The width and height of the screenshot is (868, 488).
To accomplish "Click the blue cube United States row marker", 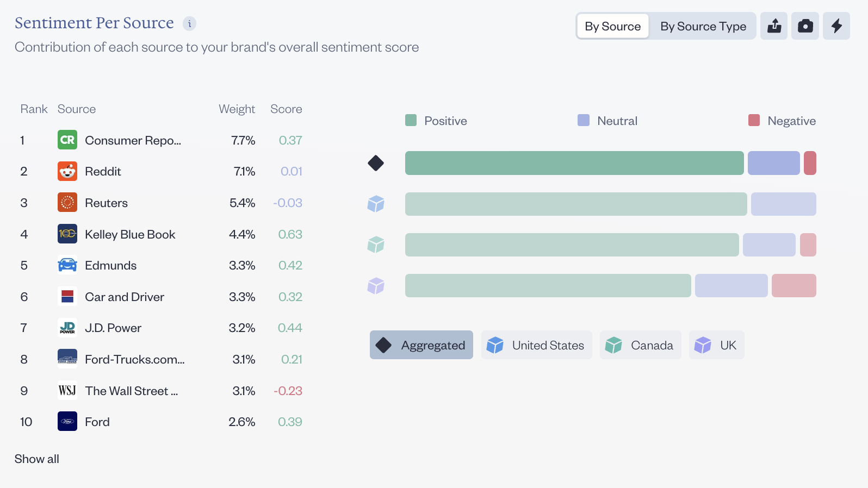I will coord(376,204).
